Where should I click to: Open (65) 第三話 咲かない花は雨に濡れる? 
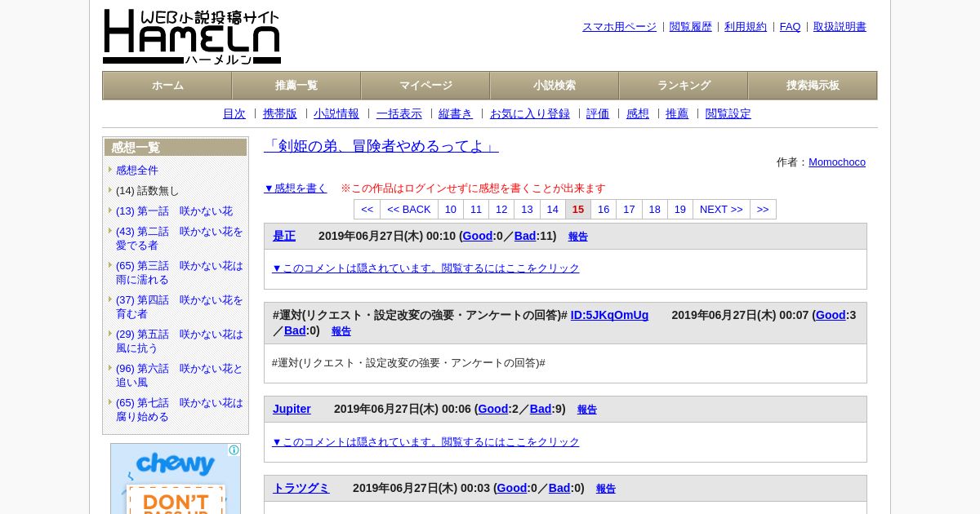[180, 273]
